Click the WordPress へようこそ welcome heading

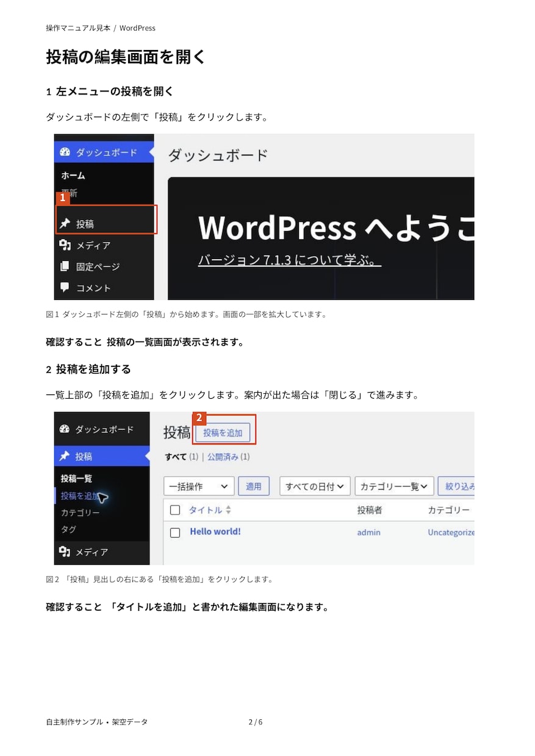tap(336, 227)
